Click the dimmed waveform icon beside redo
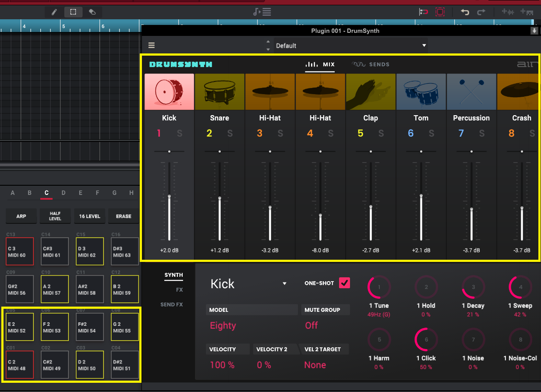 (x=508, y=12)
